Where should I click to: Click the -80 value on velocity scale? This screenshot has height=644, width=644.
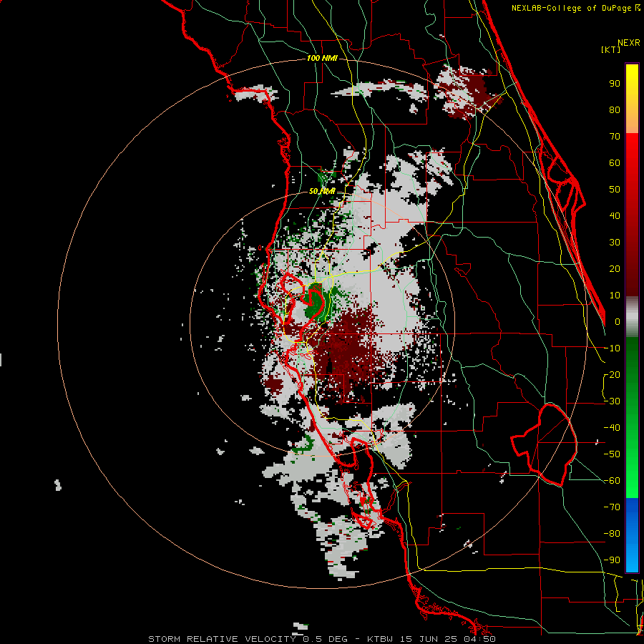[612, 534]
